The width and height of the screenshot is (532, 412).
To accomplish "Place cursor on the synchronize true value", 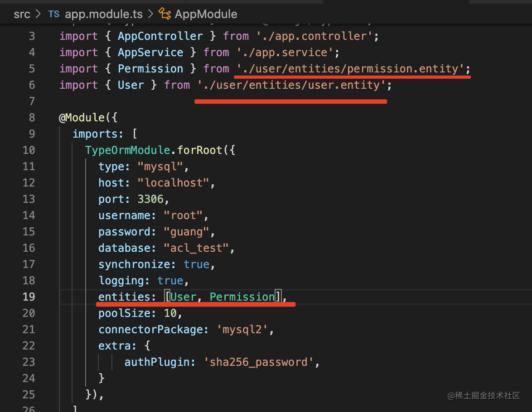I will [196, 264].
